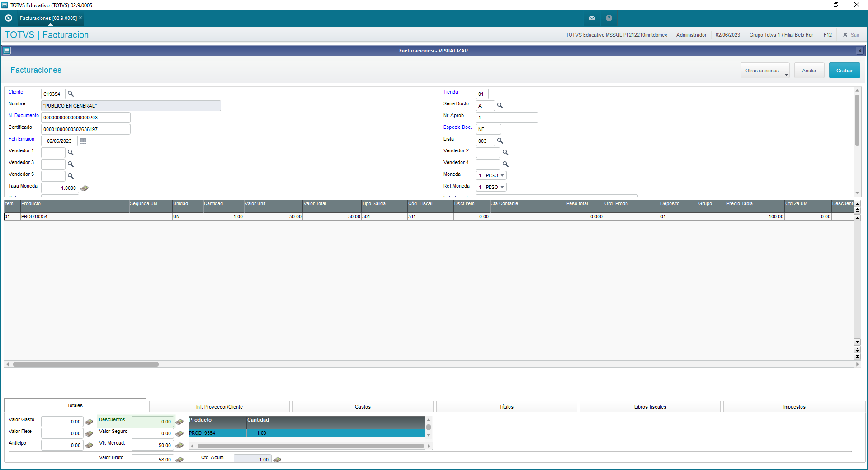The width and height of the screenshot is (868, 470).
Task: Click the Descuentos value field
Action: tap(153, 422)
